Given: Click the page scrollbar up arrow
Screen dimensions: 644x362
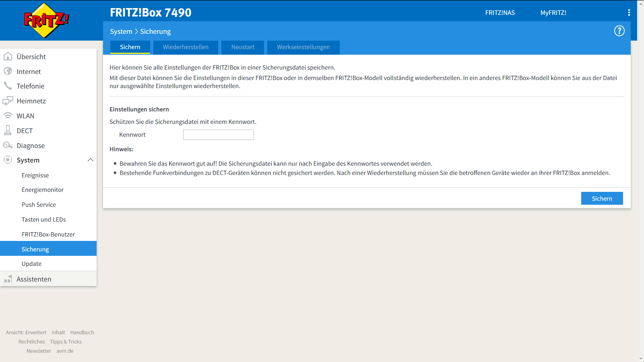Looking at the screenshot, I should coord(641,3).
